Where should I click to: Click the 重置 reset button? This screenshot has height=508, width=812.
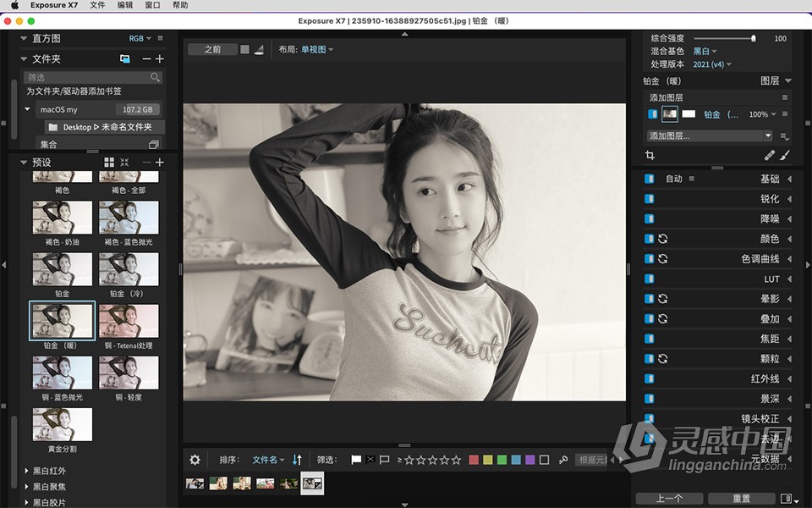click(x=741, y=498)
